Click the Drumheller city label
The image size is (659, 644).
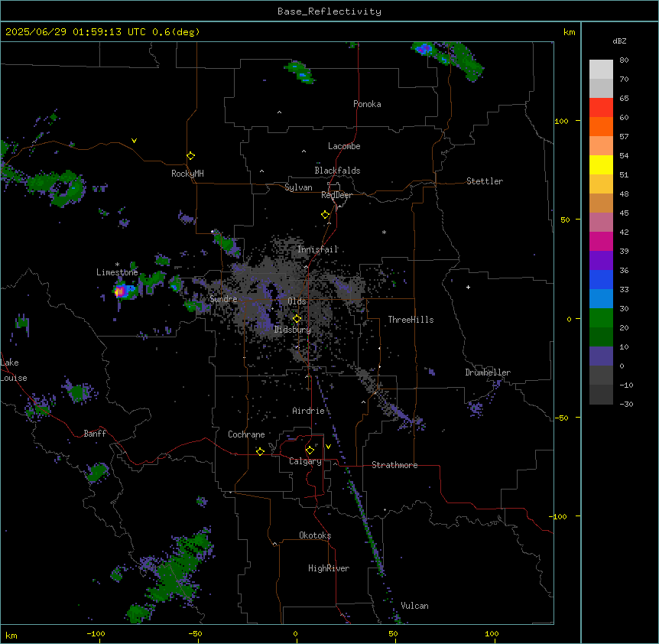click(488, 372)
